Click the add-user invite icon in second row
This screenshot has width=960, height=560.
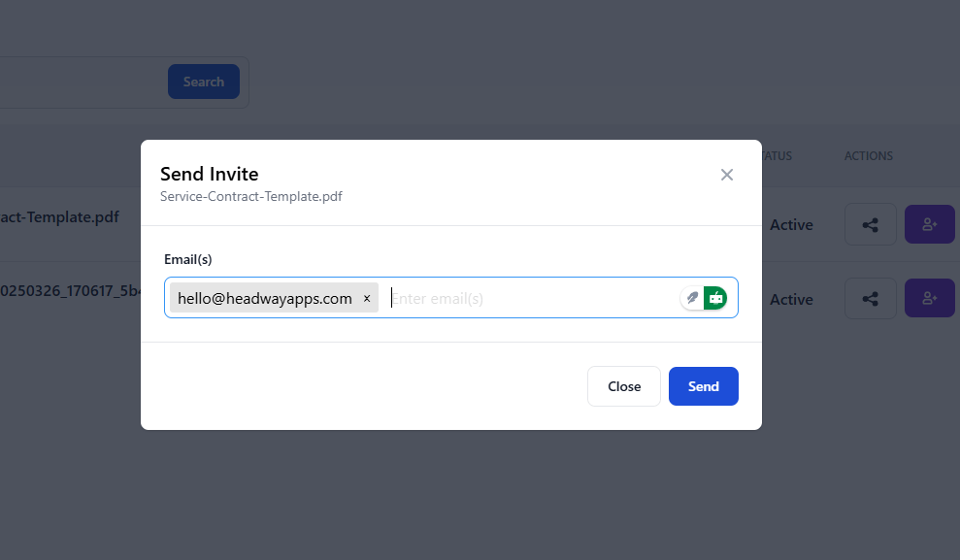point(929,299)
